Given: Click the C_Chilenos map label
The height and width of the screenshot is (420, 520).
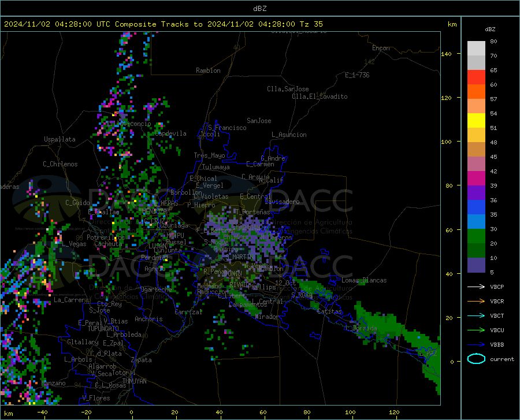Looking at the screenshot, I should [60, 164].
